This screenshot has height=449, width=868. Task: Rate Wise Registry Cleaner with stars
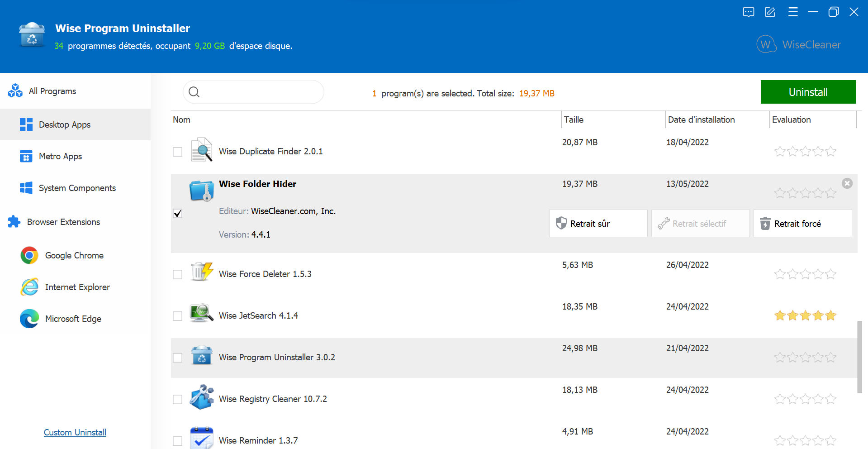click(x=805, y=399)
